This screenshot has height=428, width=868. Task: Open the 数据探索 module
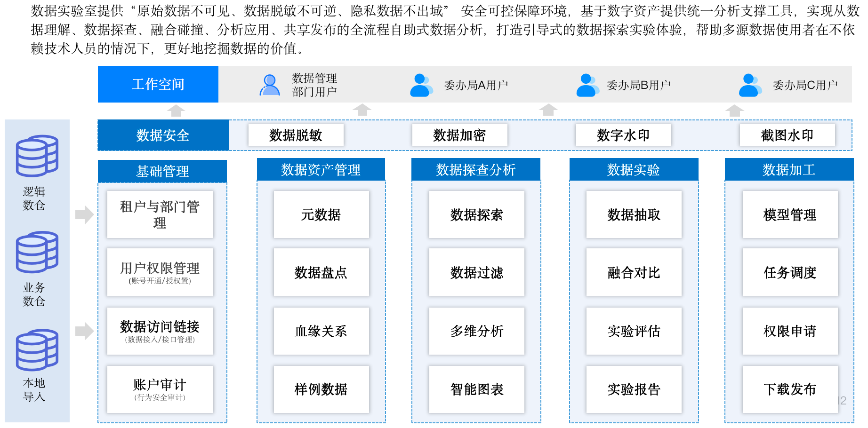coord(476,215)
